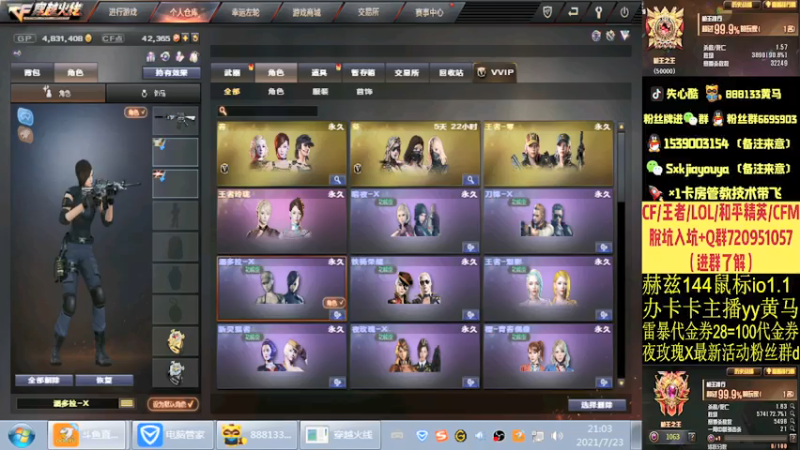The width and height of the screenshot is (800, 450).
Task: Click the downward triangle icon at upper right
Action: point(624,36)
